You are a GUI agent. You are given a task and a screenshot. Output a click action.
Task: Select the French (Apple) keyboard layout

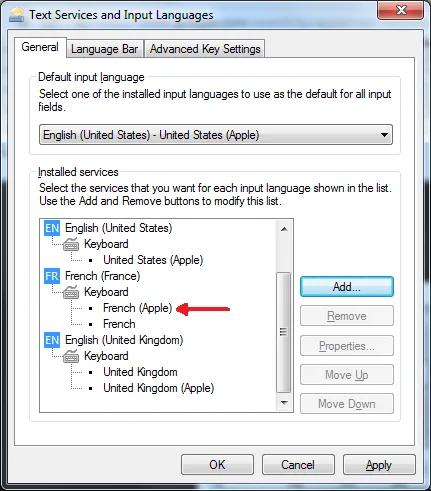point(138,308)
